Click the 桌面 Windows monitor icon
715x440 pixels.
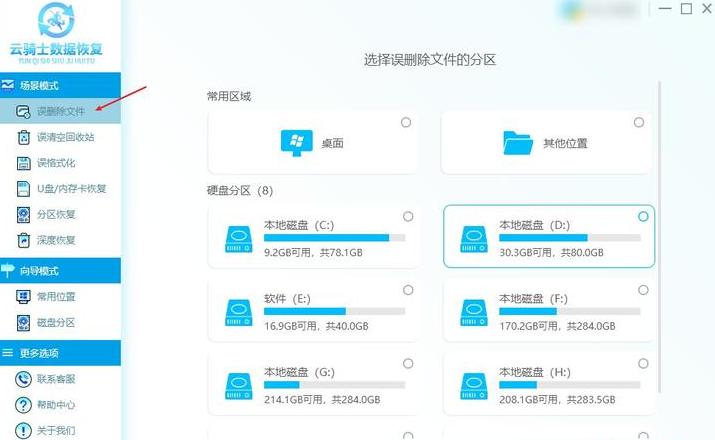click(296, 143)
